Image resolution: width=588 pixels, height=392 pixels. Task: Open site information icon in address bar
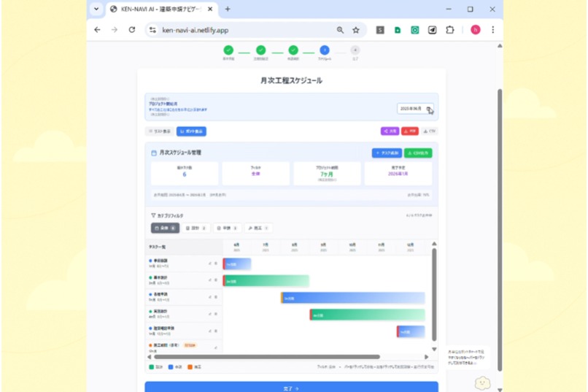pyautogui.click(x=152, y=30)
